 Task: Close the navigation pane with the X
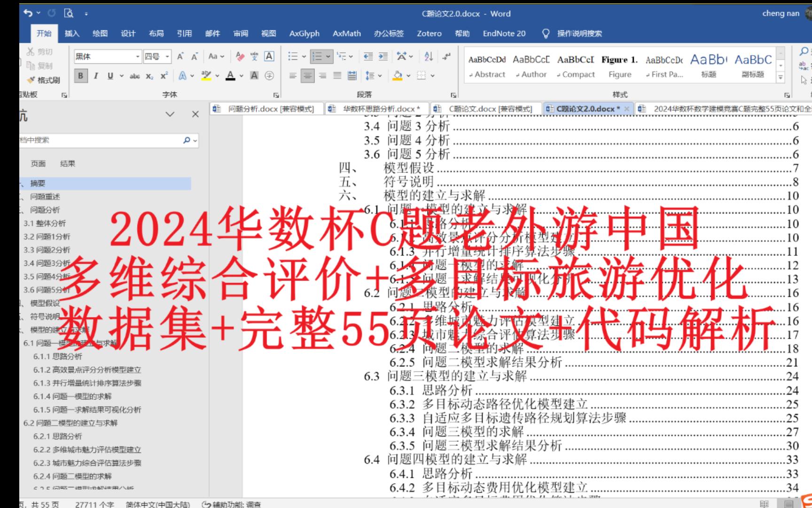click(x=195, y=114)
